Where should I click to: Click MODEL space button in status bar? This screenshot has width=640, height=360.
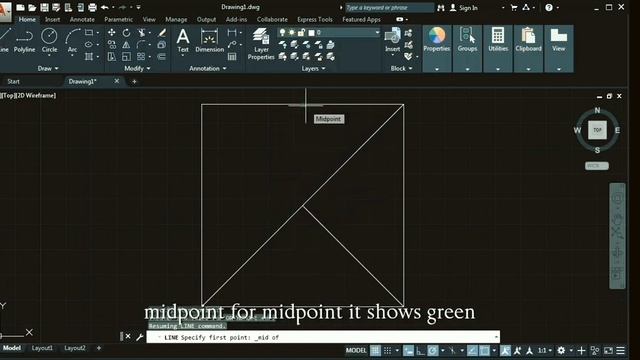click(x=356, y=350)
